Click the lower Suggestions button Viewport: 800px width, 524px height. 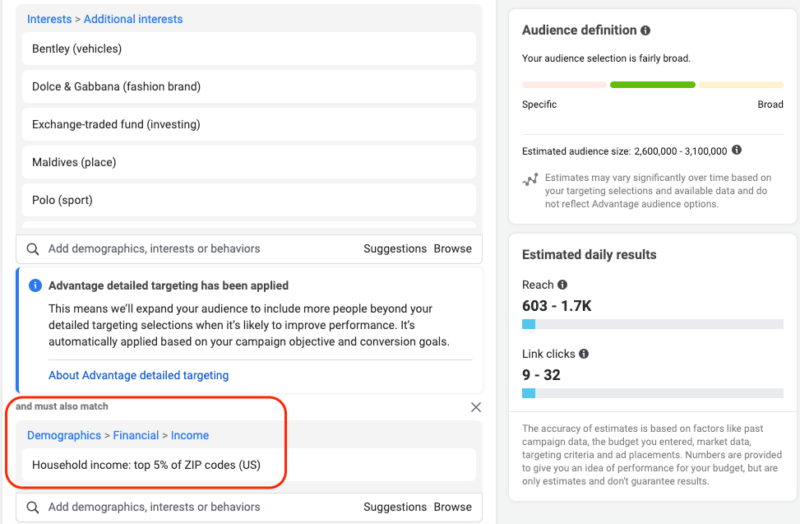394,507
